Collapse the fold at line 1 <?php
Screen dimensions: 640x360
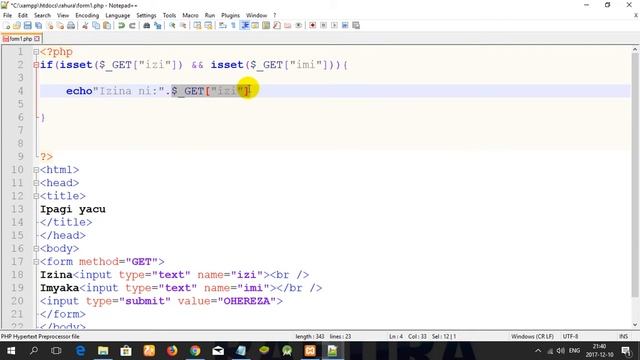36,52
